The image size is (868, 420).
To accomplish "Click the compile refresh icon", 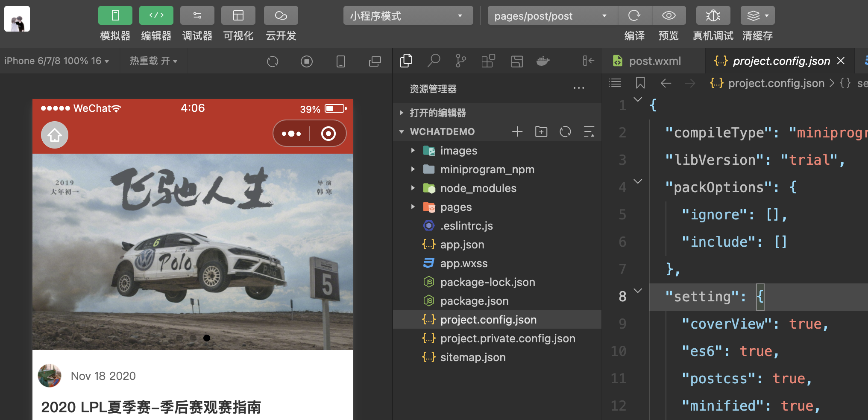I will point(634,16).
